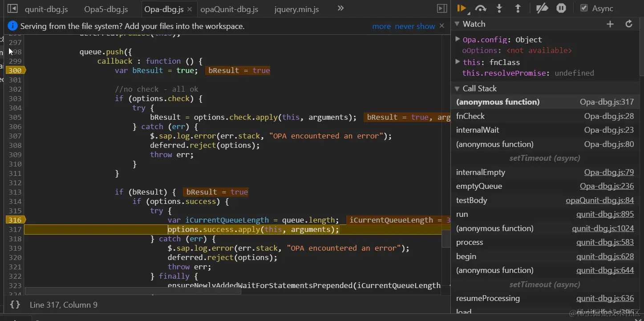Open the opaQunit-dbg.js tab
The image size is (644, 321).
229,9
